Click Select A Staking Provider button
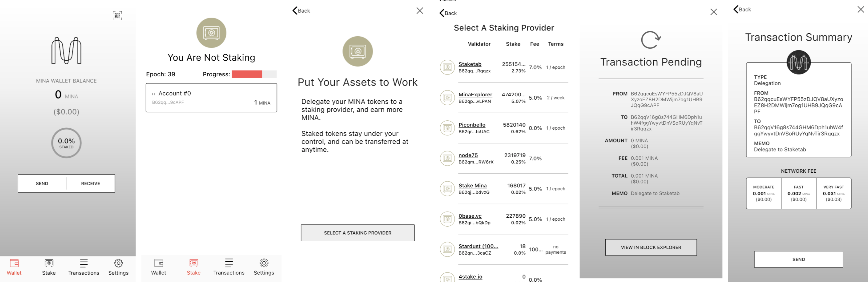Viewport: 868px width, 282px height. (x=358, y=233)
